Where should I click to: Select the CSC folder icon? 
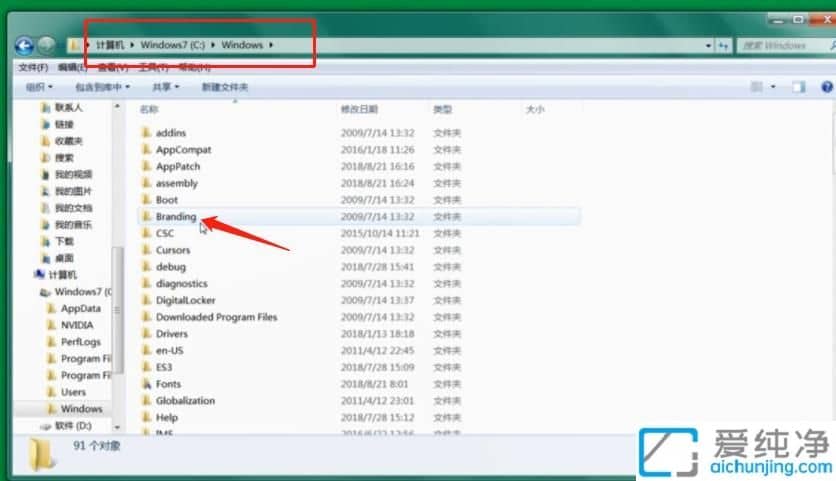pyautogui.click(x=147, y=233)
